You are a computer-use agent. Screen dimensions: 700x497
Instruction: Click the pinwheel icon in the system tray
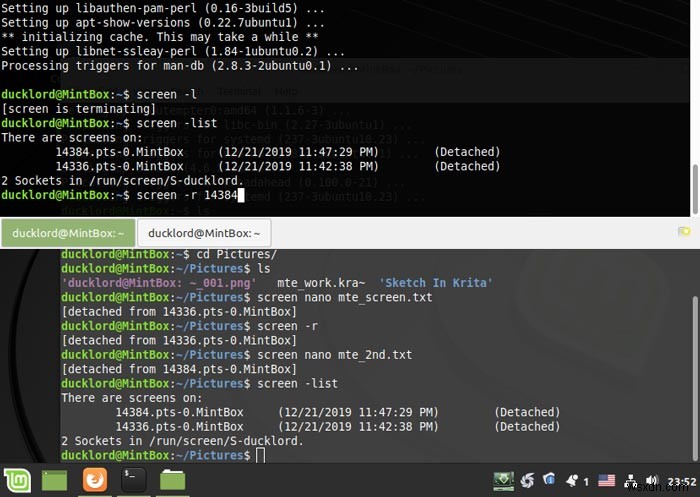click(x=527, y=481)
